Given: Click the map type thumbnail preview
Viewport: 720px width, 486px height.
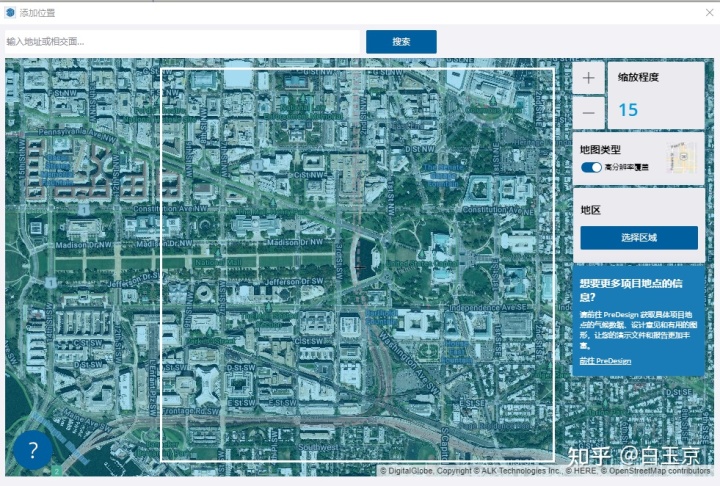Looking at the screenshot, I should (681, 158).
